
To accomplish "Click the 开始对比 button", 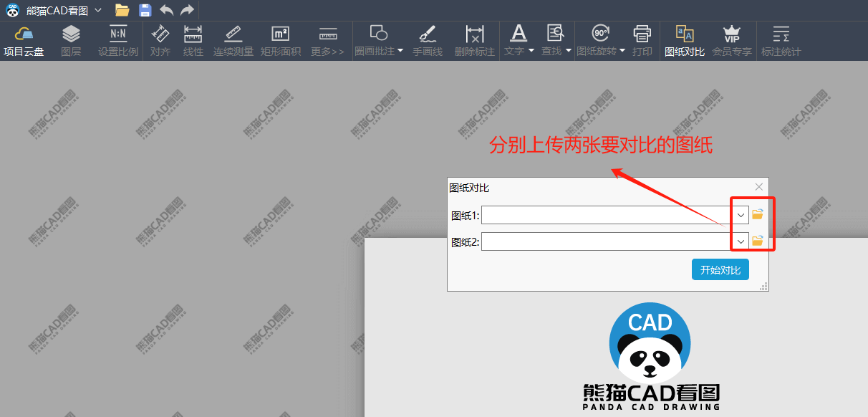I will point(720,269).
